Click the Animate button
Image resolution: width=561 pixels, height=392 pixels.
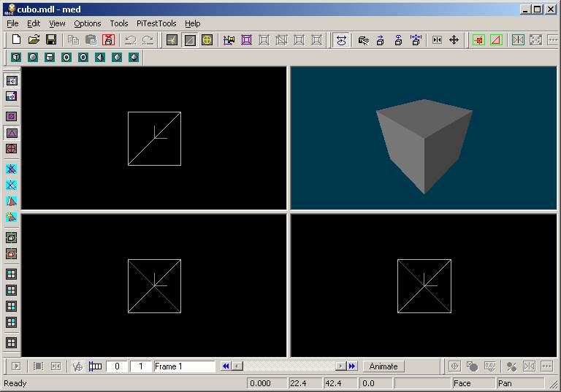383,366
